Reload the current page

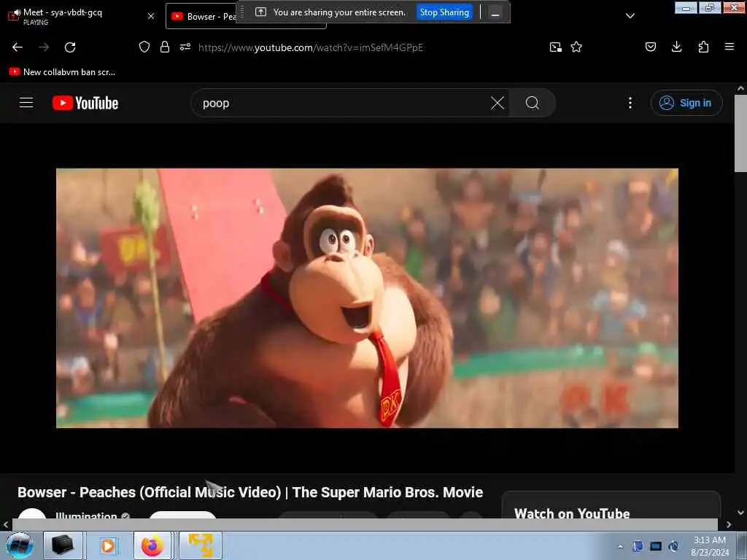(70, 47)
